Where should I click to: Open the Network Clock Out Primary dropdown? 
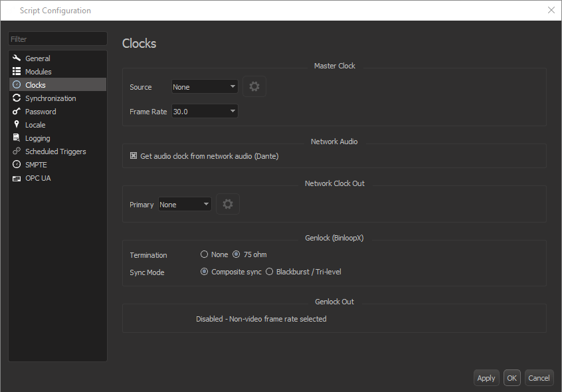click(185, 205)
